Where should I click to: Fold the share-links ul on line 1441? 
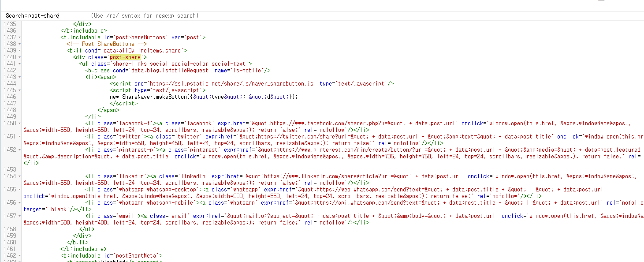point(20,64)
